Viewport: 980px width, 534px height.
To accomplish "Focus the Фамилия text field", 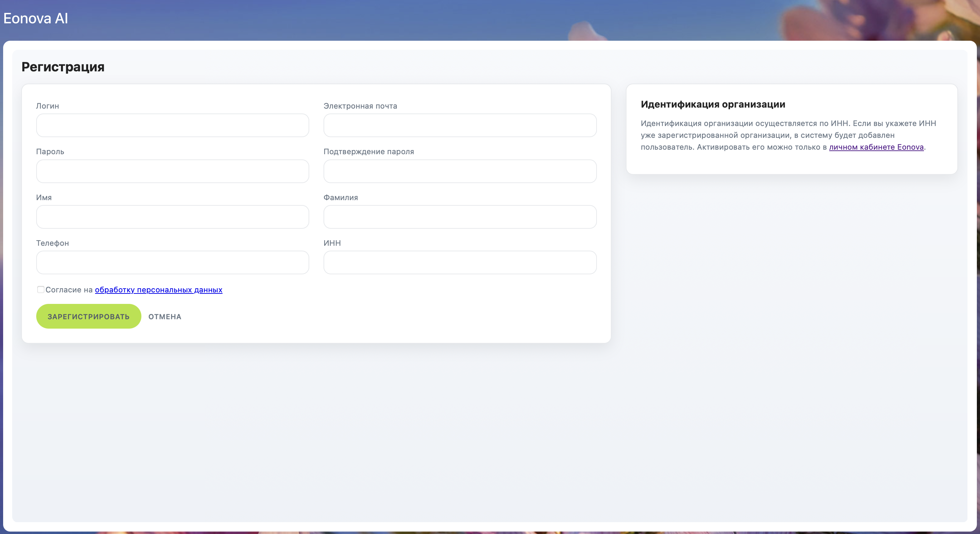I will click(x=460, y=217).
